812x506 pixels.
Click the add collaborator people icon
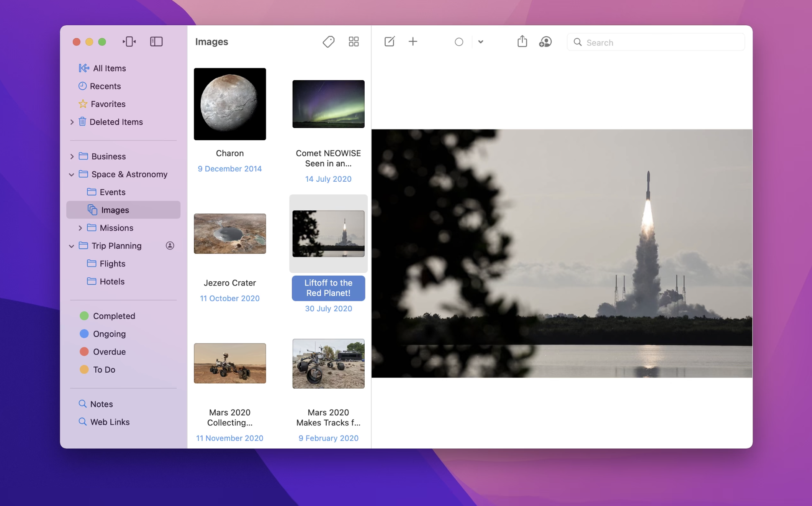545,41
